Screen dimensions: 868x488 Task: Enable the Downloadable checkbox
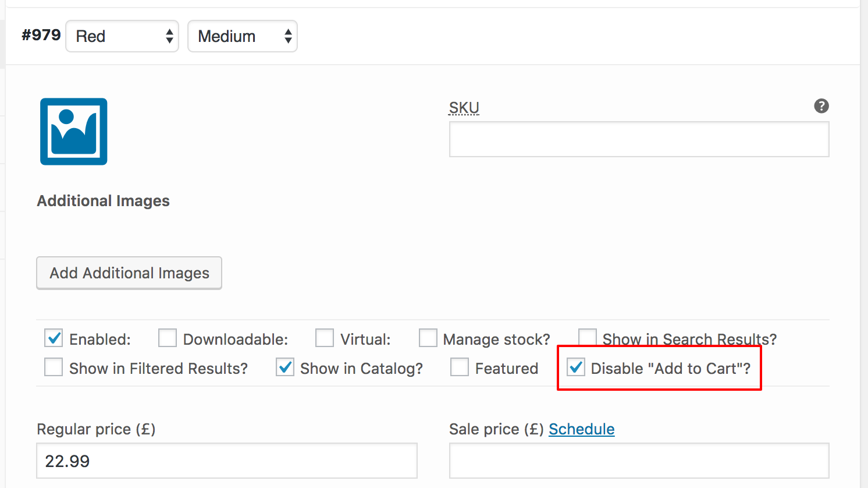(x=167, y=338)
